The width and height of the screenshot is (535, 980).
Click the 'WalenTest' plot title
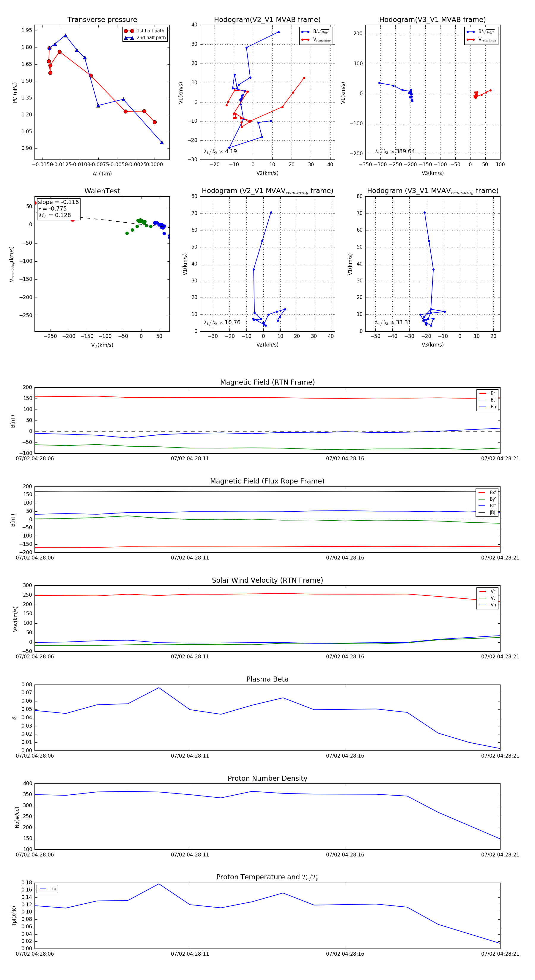pos(102,191)
